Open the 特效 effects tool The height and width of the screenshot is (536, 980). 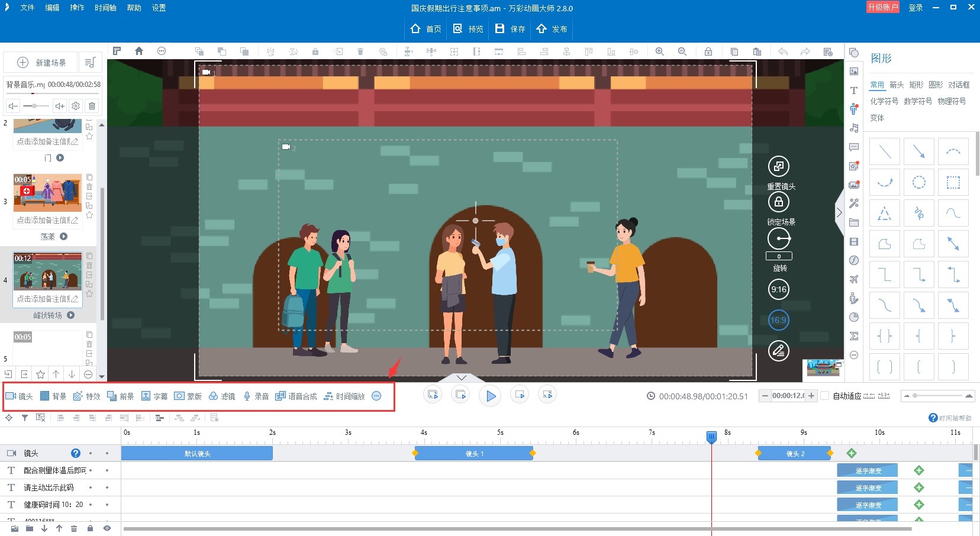coord(87,396)
